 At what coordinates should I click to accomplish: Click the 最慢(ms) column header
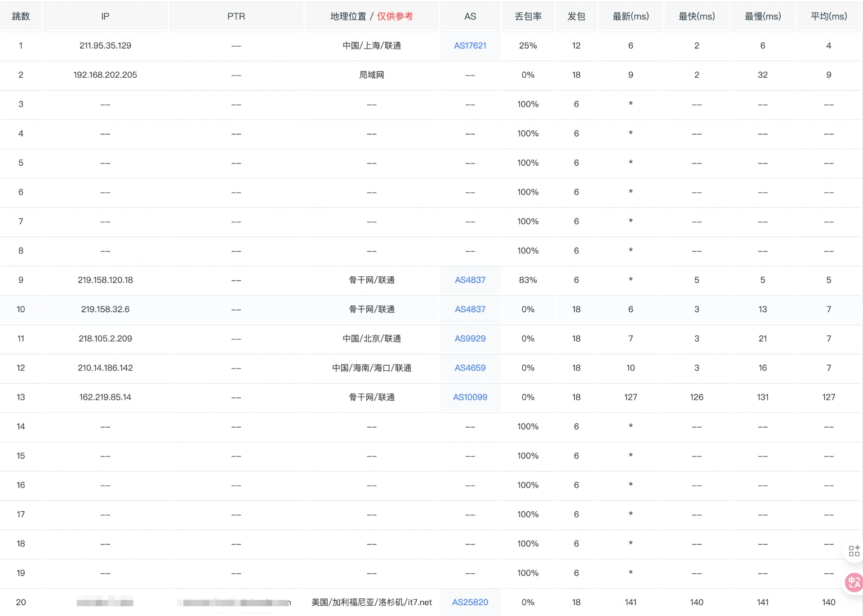coord(762,17)
